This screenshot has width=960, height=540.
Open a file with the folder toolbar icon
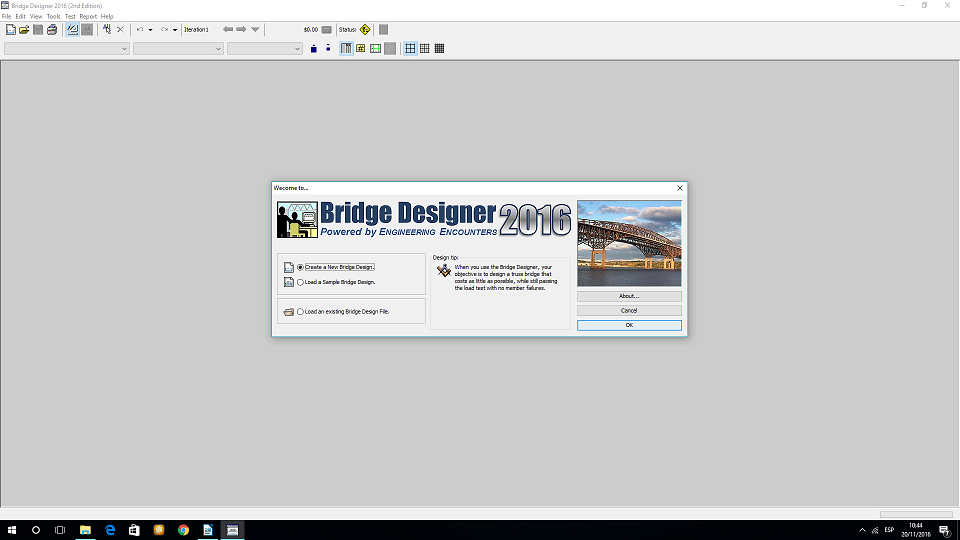point(24,29)
